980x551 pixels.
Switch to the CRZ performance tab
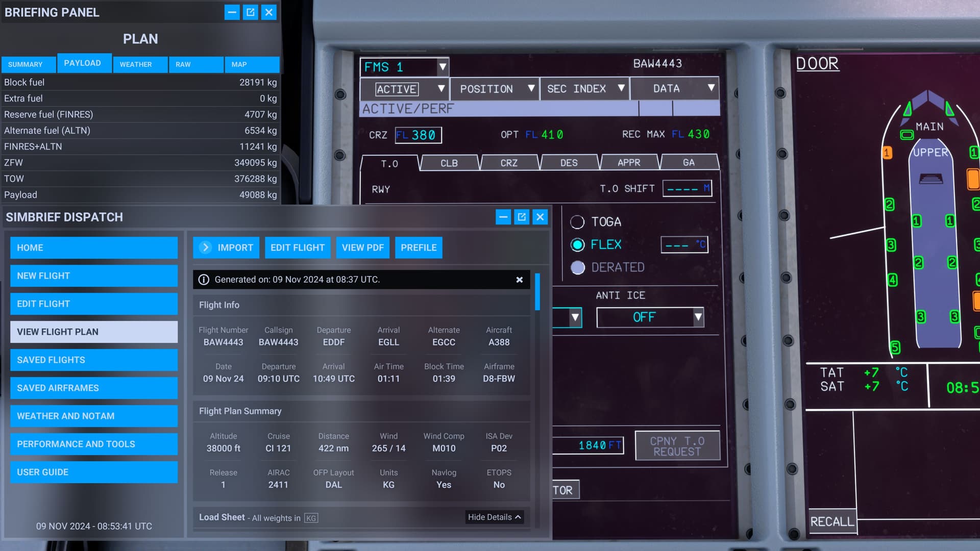click(x=509, y=163)
